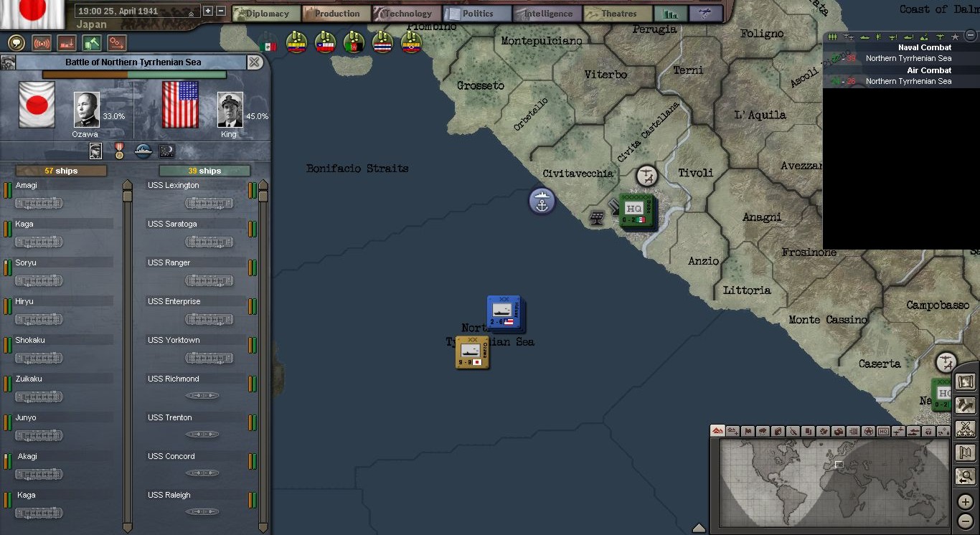The image size is (980, 535).
Task: Click the statistics bar chart icon
Action: point(671,14)
